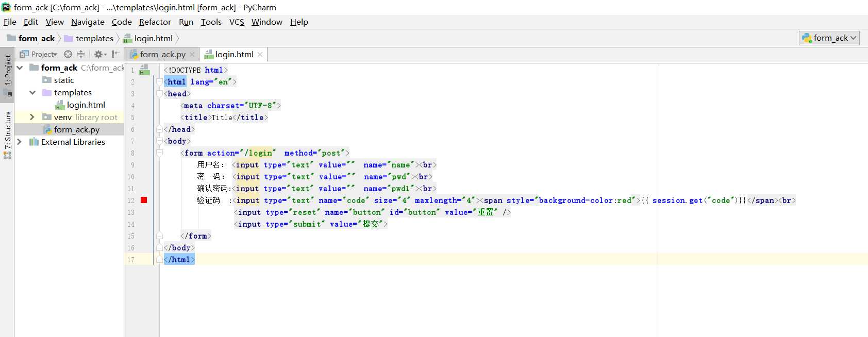Click the meta charset="UTF-8" tag on line 4
This screenshot has width=868, height=337.
(x=230, y=106)
